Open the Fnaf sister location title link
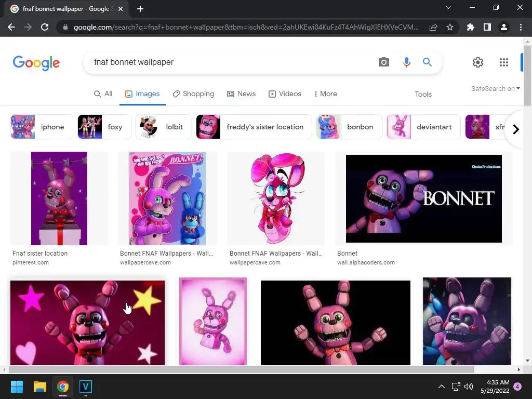Screen dimensions: 532x399 pos(40,254)
